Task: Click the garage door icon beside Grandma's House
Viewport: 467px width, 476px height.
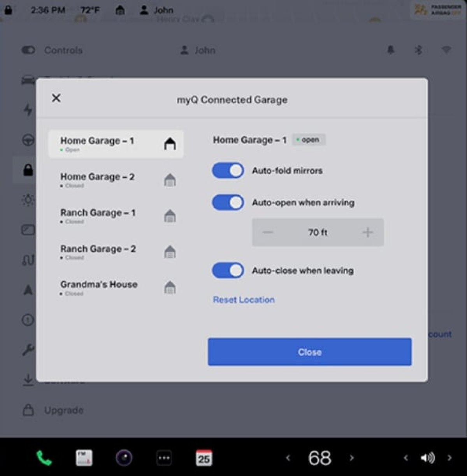Action: pyautogui.click(x=170, y=287)
